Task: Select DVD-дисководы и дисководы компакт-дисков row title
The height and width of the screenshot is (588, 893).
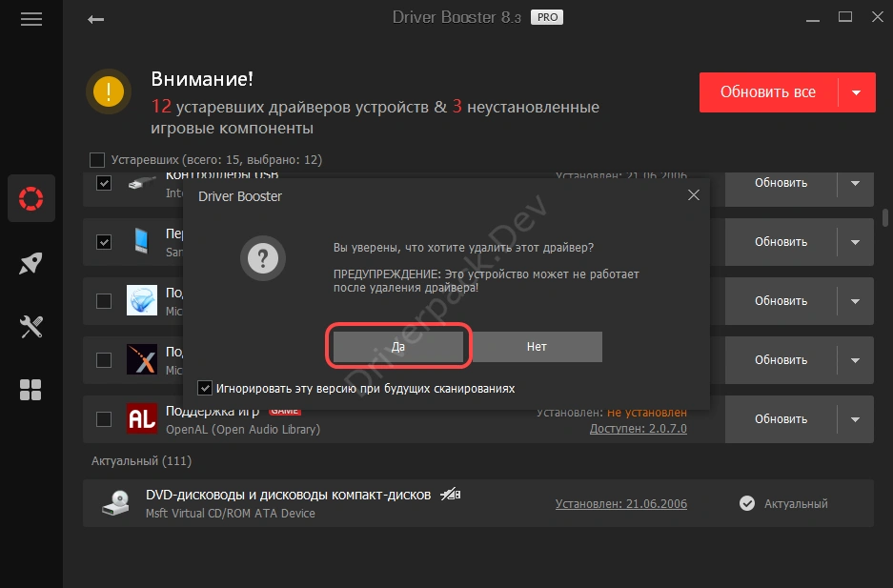Action: point(288,495)
